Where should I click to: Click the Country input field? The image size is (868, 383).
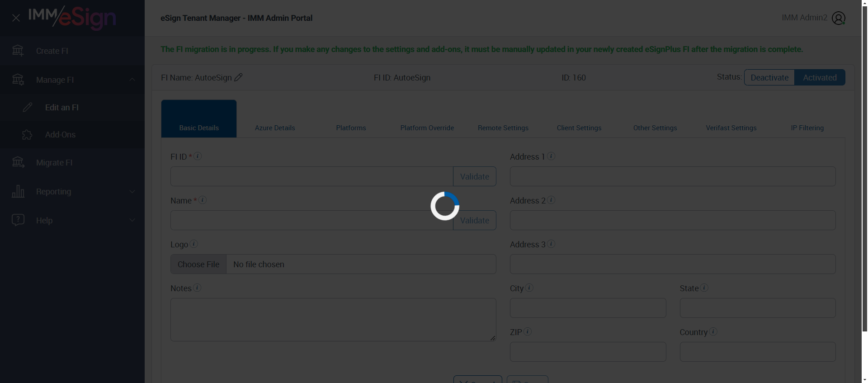pyautogui.click(x=758, y=352)
